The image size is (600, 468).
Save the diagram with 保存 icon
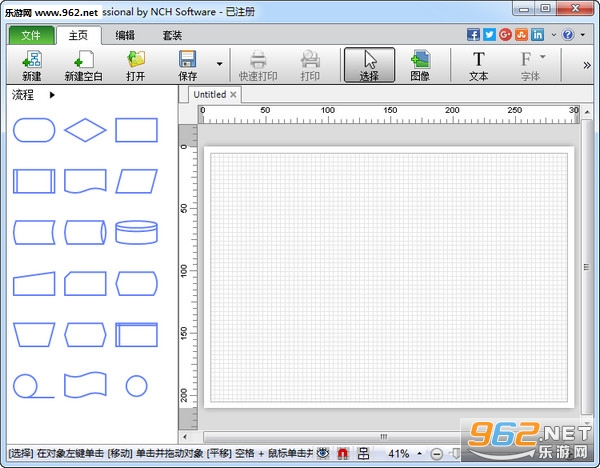point(188,65)
